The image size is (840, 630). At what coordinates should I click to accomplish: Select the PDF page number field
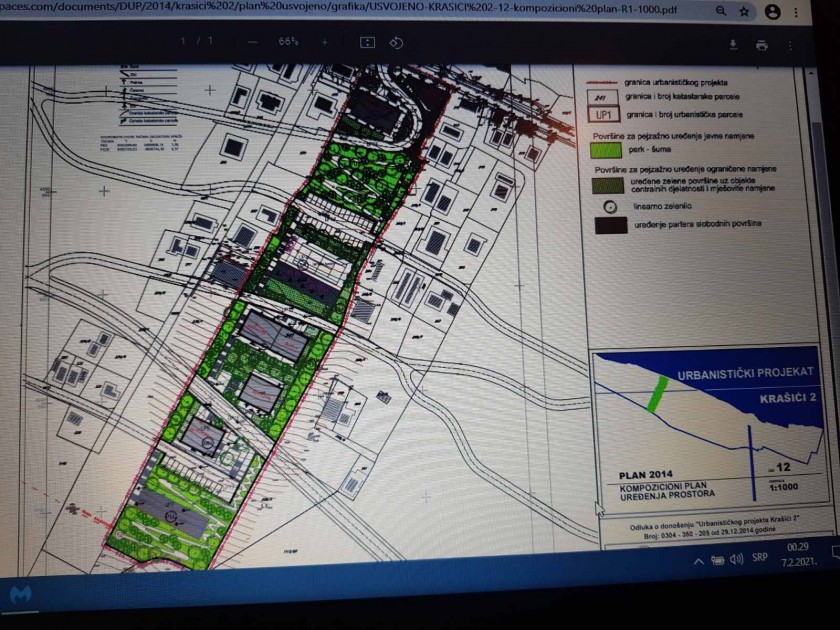point(183,41)
